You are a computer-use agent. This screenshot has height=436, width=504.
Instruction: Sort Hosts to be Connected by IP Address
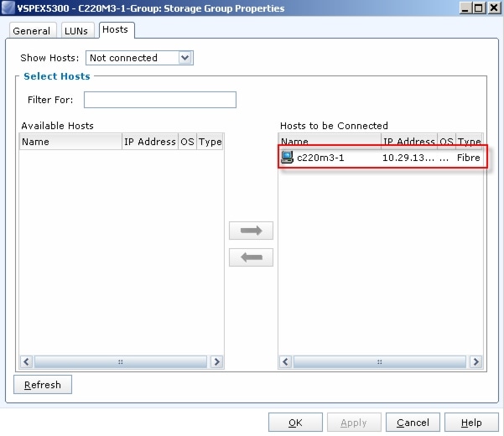[x=409, y=142]
